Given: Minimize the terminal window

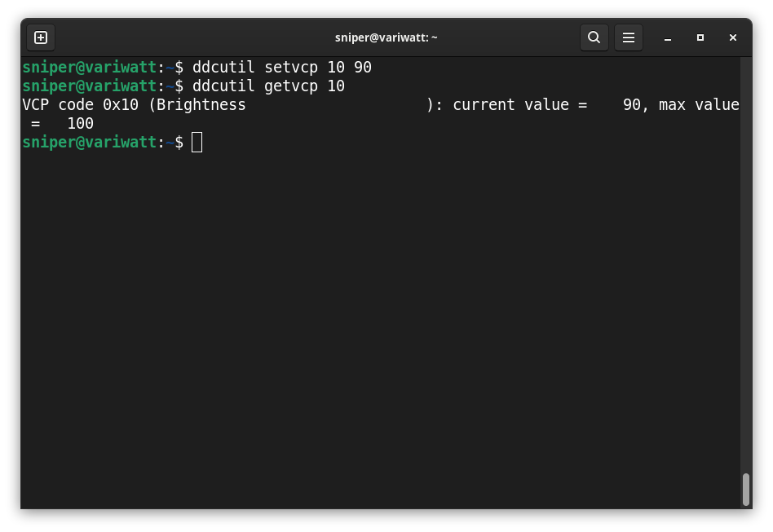Looking at the screenshot, I should pyautogui.click(x=667, y=37).
